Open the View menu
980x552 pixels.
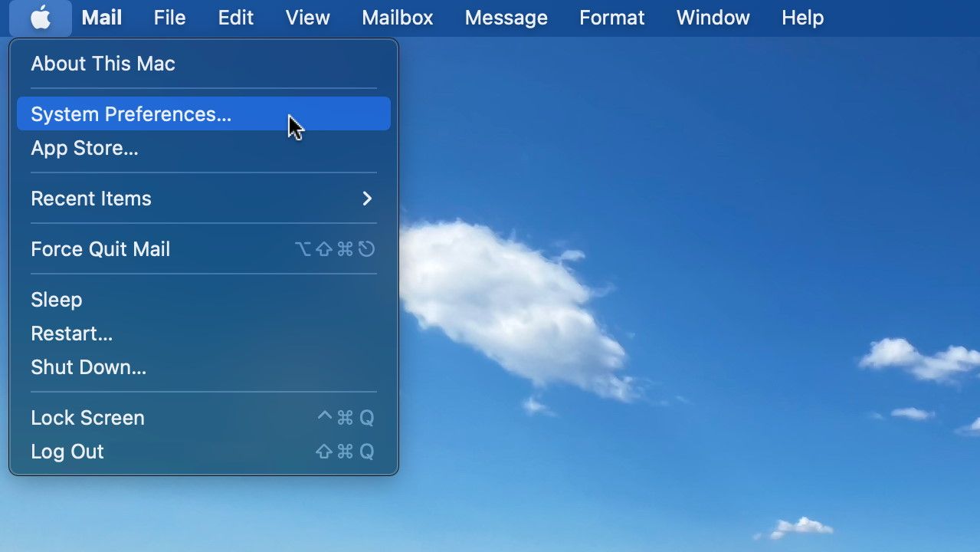tap(307, 18)
